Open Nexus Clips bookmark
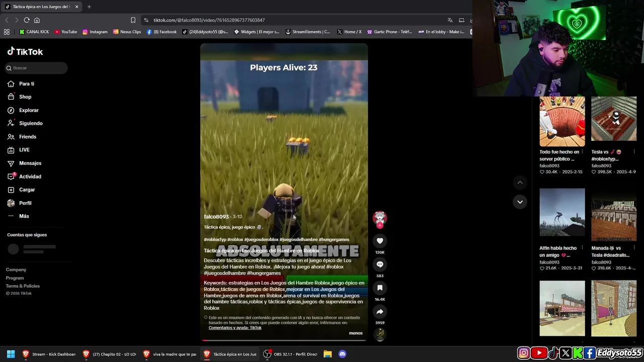The height and width of the screenshot is (362, 644). (127, 32)
